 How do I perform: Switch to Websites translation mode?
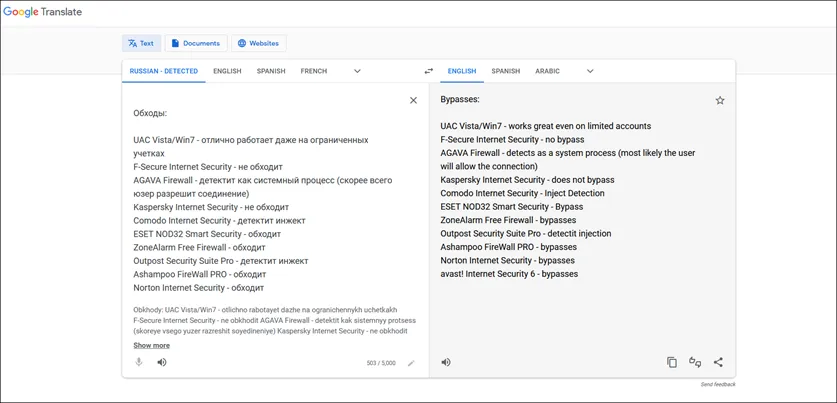(x=259, y=43)
